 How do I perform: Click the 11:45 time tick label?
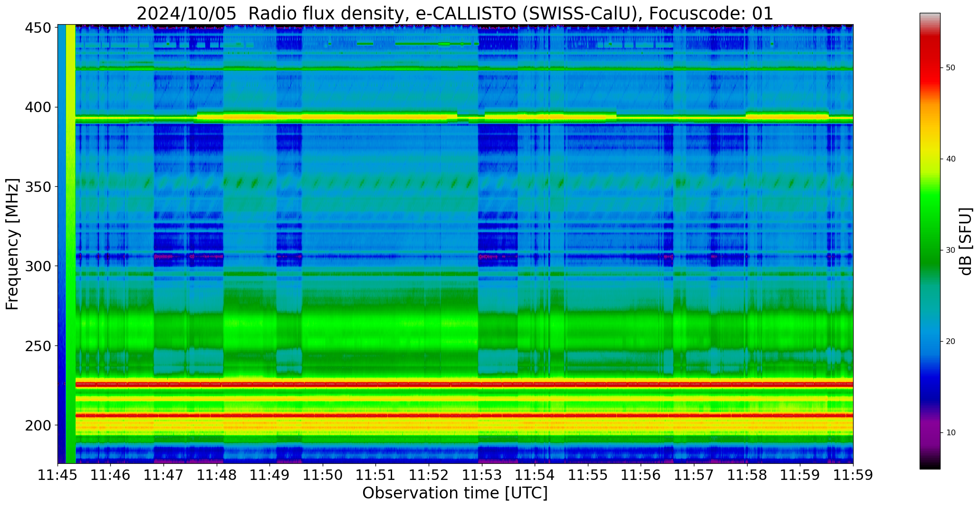coord(58,475)
